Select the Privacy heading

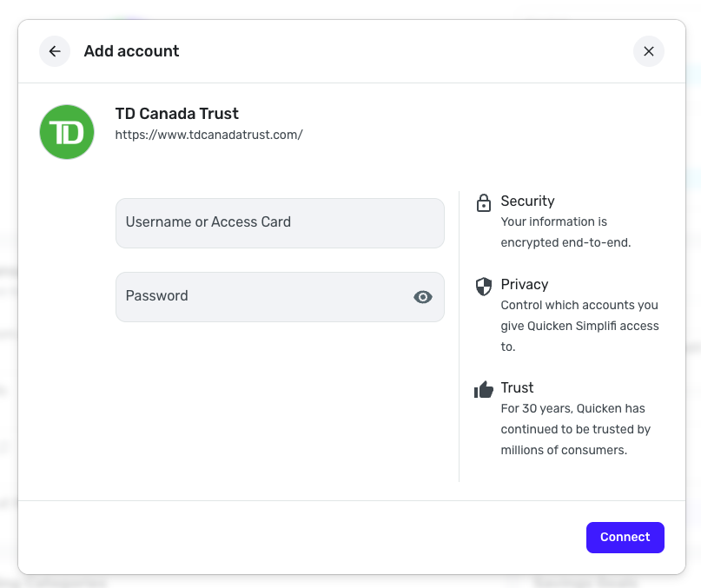point(525,284)
